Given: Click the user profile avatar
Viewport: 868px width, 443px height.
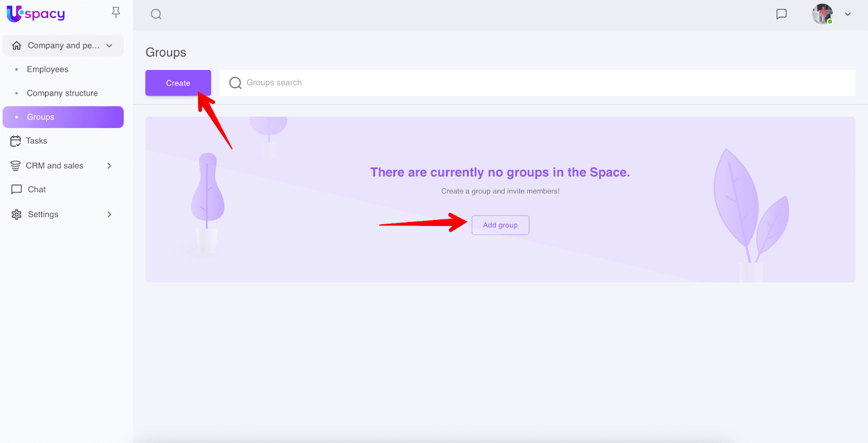Looking at the screenshot, I should (x=822, y=14).
